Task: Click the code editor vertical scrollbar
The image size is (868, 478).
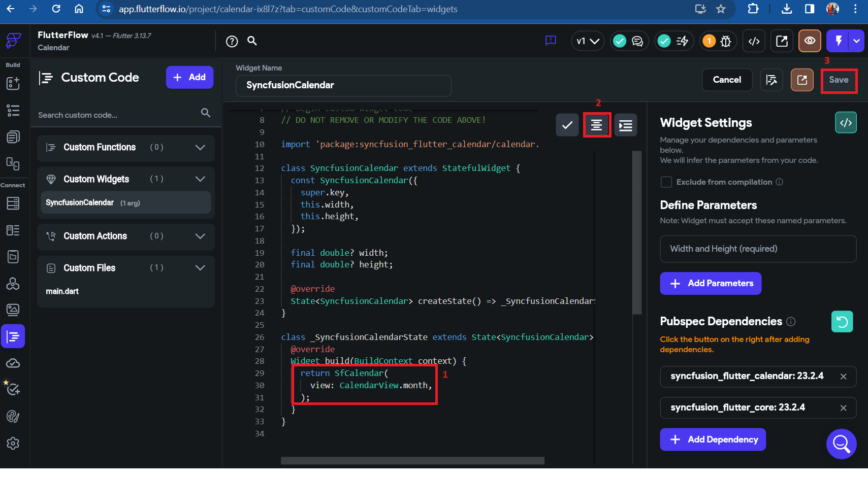Action: pos(637,232)
